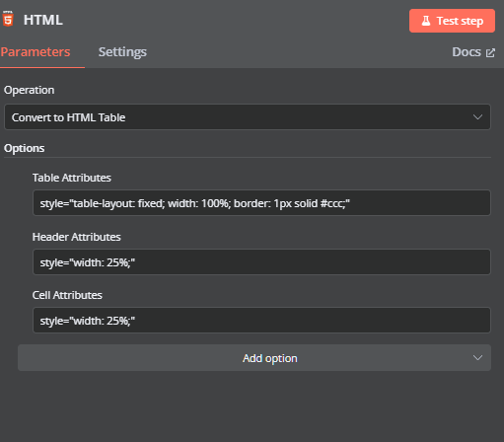Click the flask icon in Test step
The width and height of the screenshot is (504, 442).
426,21
